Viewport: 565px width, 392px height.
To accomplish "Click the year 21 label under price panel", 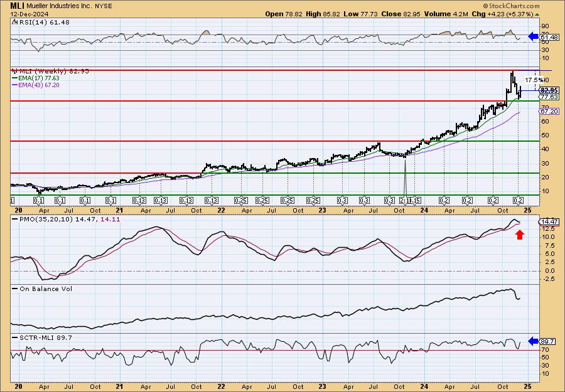I will click(x=119, y=210).
